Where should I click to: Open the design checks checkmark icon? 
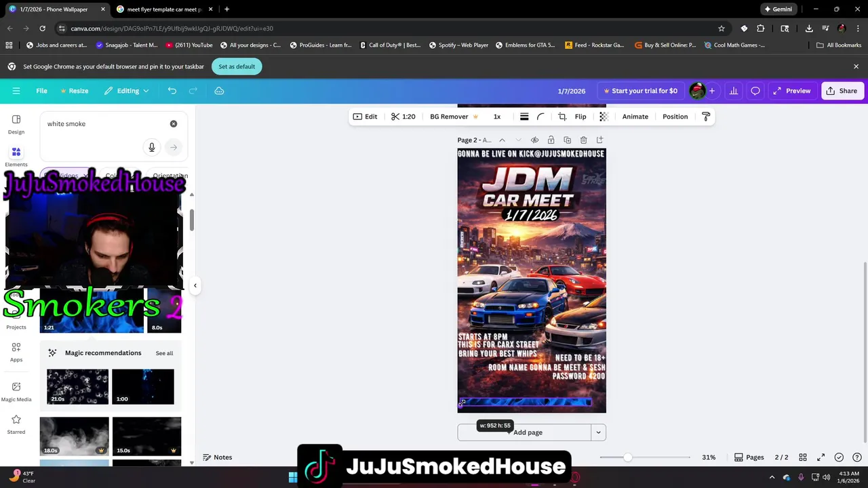click(x=839, y=457)
